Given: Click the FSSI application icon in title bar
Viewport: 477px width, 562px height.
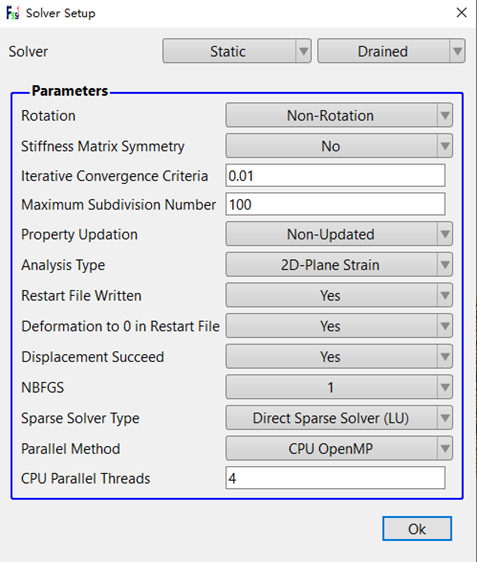Looking at the screenshot, I should pos(13,13).
